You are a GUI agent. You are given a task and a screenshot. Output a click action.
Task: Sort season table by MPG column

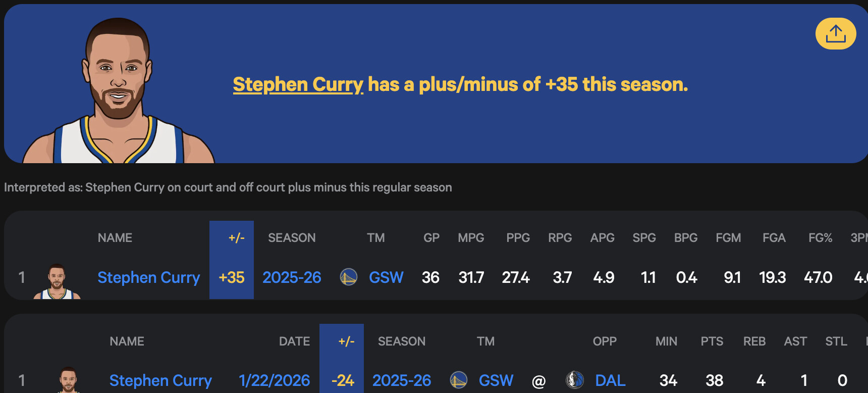471,238
